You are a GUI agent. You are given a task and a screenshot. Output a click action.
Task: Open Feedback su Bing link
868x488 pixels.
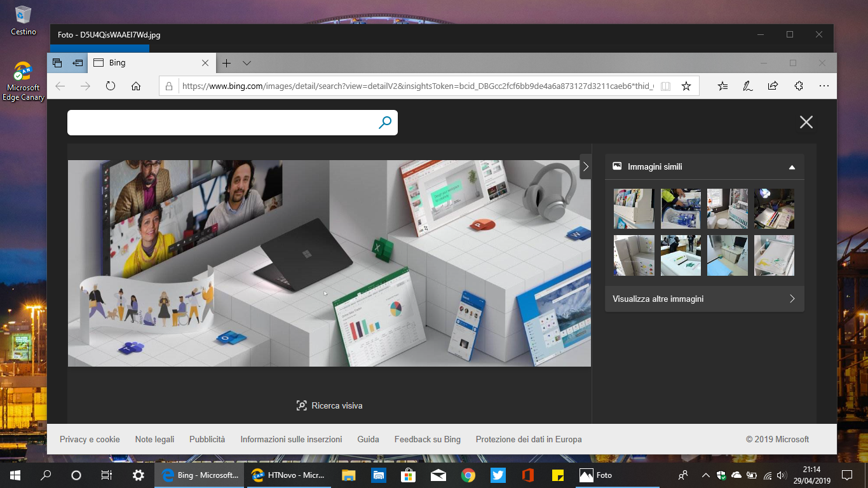[427, 439]
